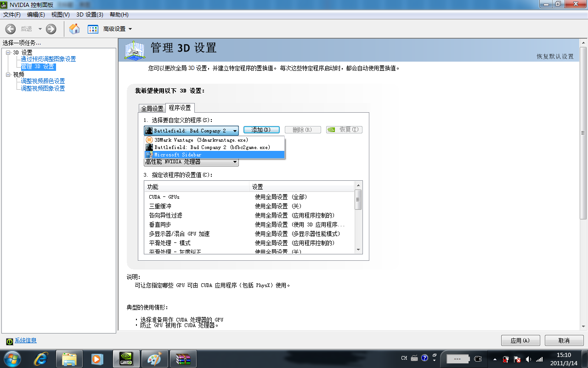Select 通过预览调整图象设置 in the tree
The height and width of the screenshot is (368, 588).
[x=48, y=59]
